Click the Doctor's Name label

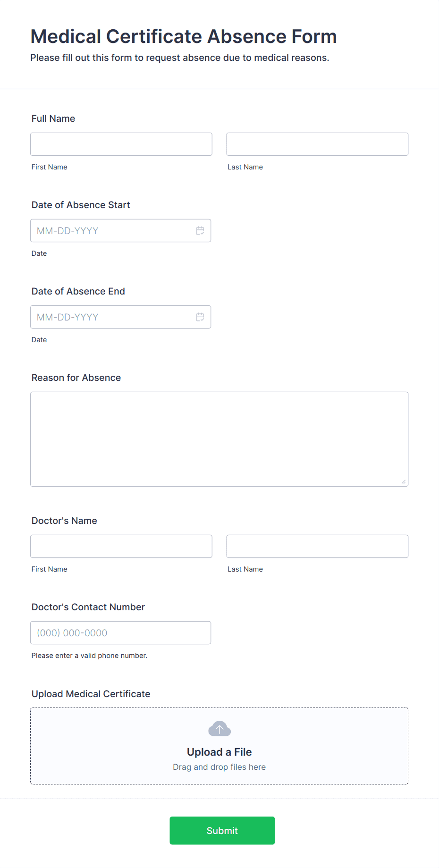pos(64,521)
